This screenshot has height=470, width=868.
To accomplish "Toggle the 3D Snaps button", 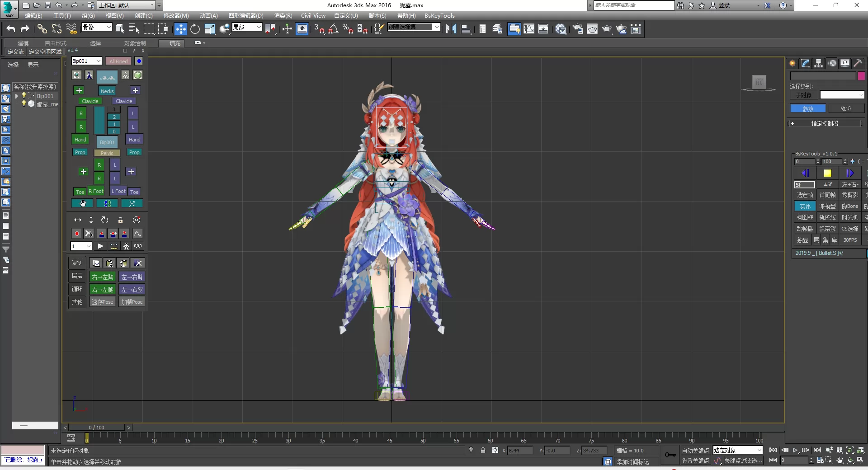I will (x=319, y=29).
